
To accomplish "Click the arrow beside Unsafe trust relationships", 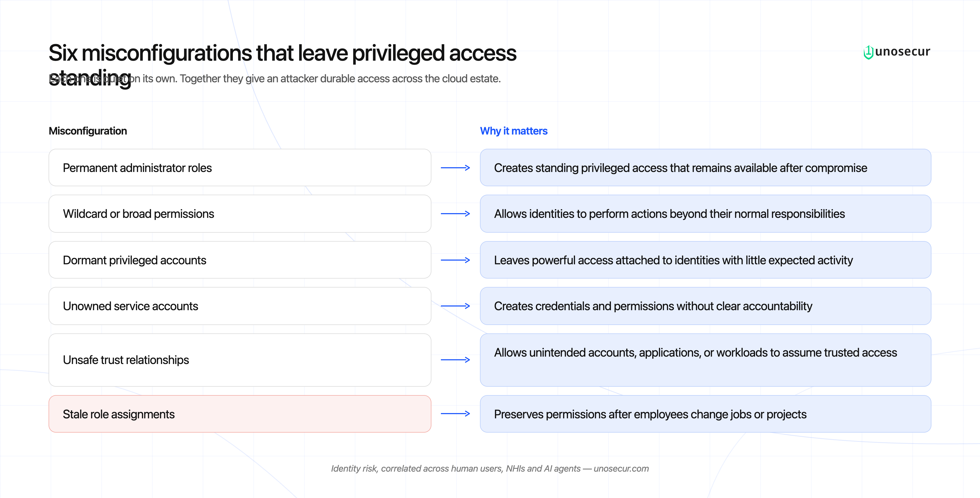I will pos(455,360).
